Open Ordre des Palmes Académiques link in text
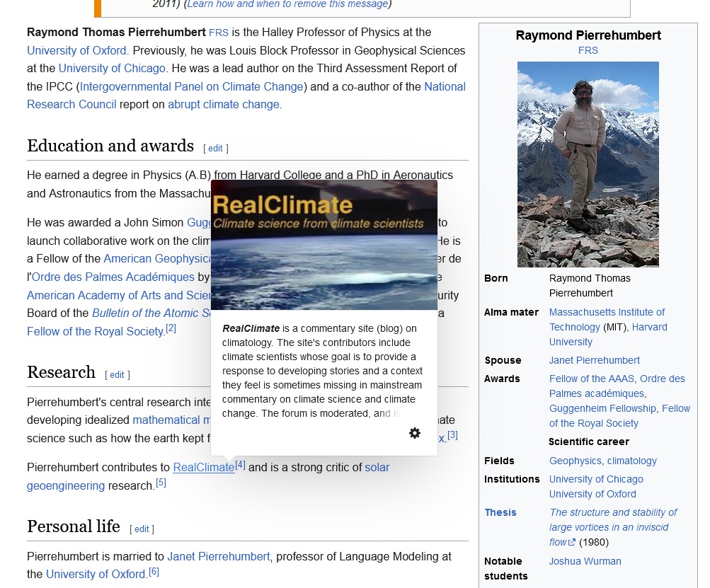The image size is (710, 588). [x=113, y=277]
